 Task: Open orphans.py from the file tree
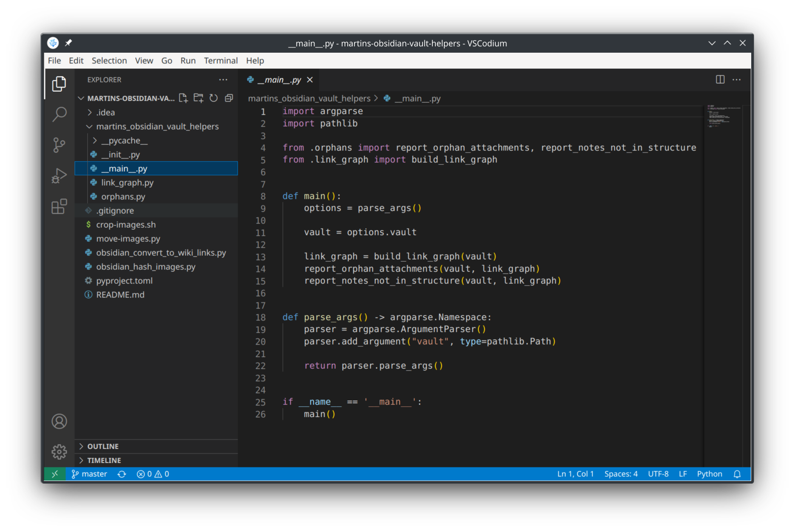[x=123, y=196]
